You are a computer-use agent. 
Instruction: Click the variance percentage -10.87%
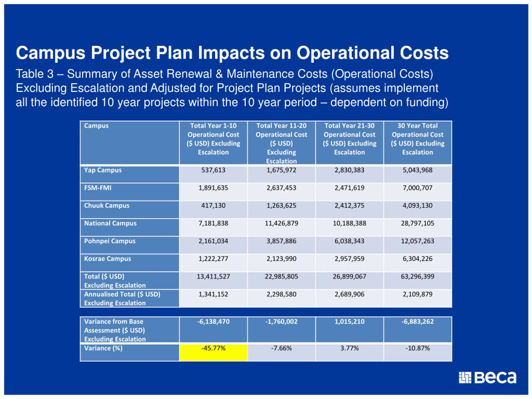click(417, 348)
